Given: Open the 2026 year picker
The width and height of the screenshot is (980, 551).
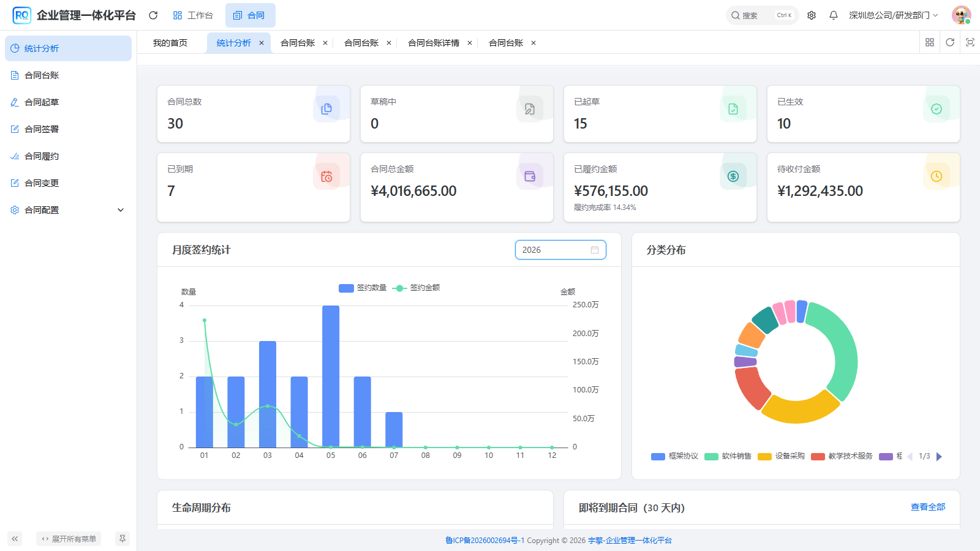Looking at the screenshot, I should (x=560, y=250).
